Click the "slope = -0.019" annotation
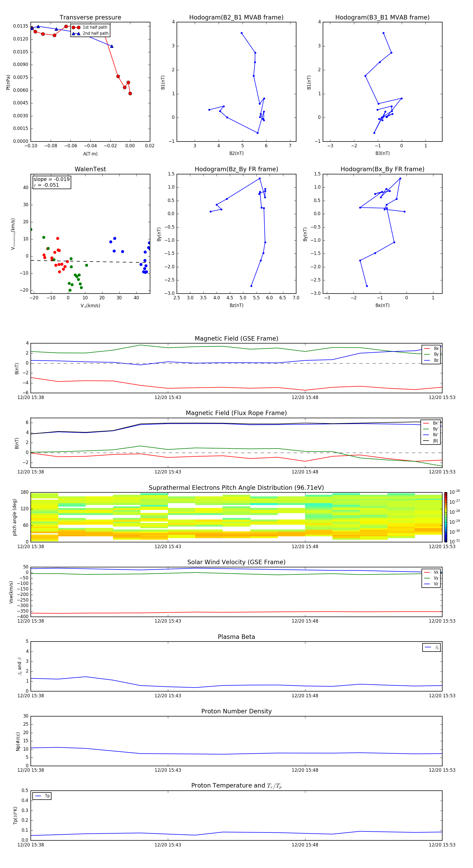This screenshot has height=868, width=473. 52,179
